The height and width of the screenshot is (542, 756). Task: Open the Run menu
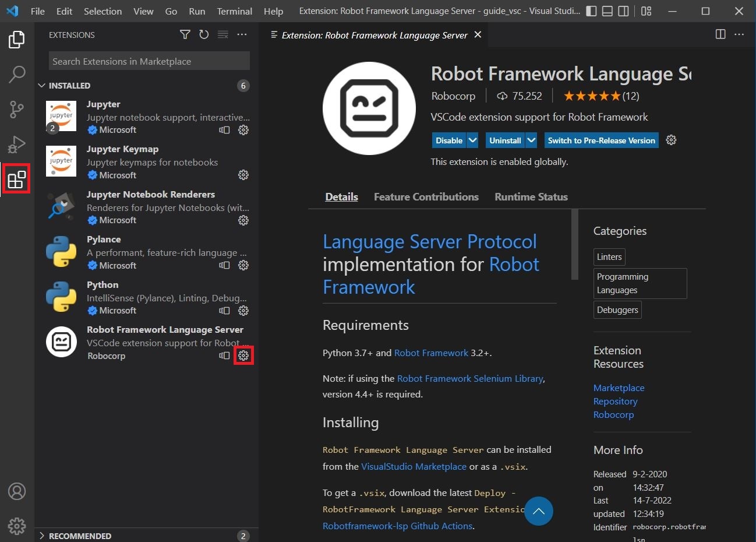pyautogui.click(x=197, y=11)
